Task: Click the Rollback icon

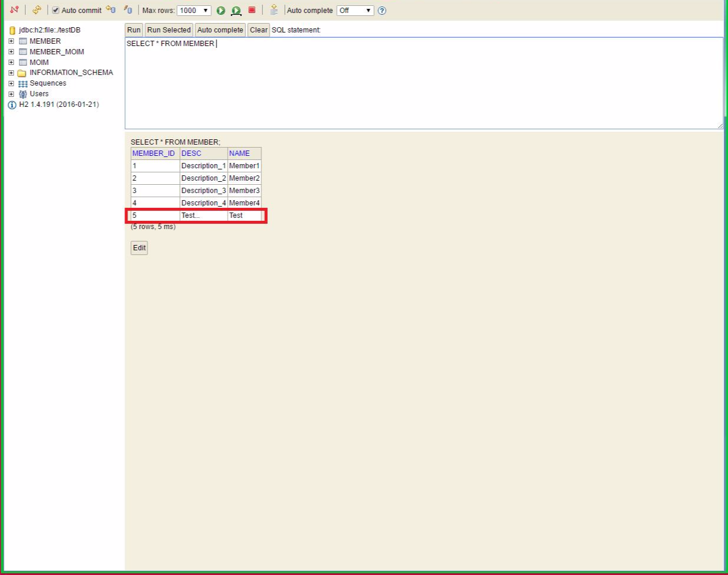Action: 110,10
